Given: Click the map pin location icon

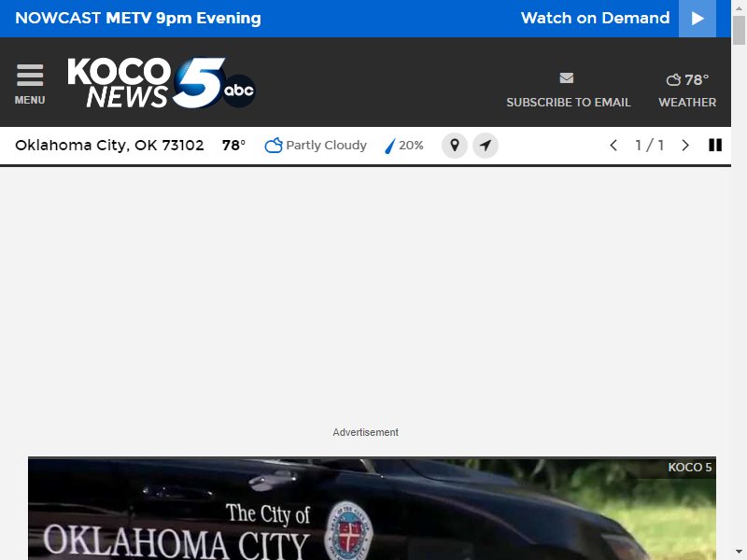Looking at the screenshot, I should tap(455, 146).
